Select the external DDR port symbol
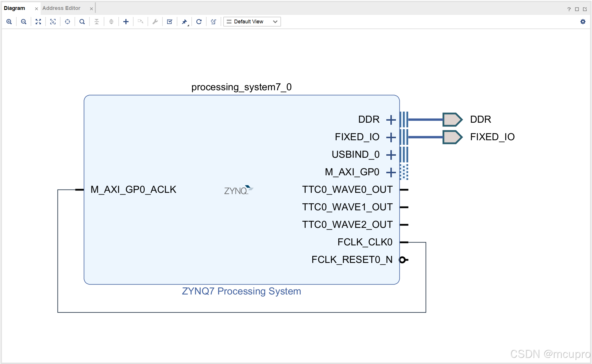Image resolution: width=592 pixels, height=364 pixels. click(452, 119)
